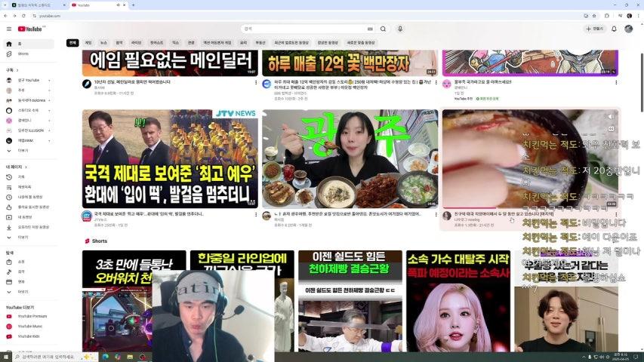Viewport: 644px width, 362px height.
Task: Open File Explorer from taskbar
Action: tap(130, 357)
